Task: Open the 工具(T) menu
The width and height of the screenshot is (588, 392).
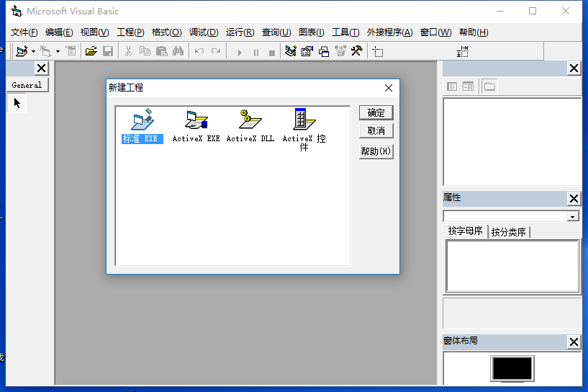Action: (x=345, y=32)
